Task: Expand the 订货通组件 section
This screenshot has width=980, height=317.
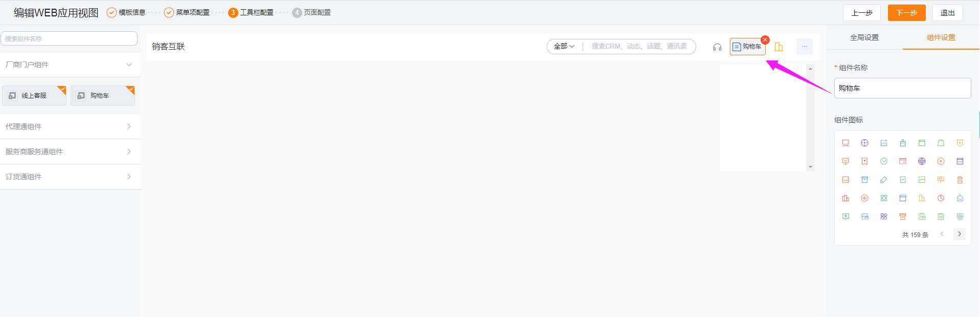Action: click(129, 177)
